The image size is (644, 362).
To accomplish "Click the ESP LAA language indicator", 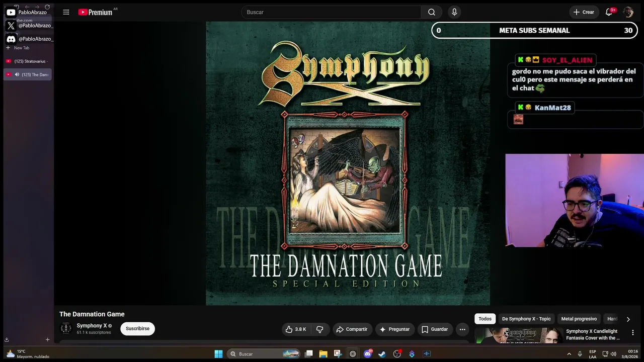I will click(593, 354).
